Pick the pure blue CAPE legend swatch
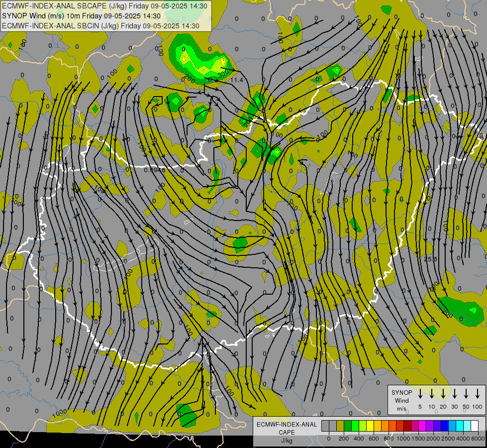Screen dimensions: 487x448 click(x=445, y=426)
